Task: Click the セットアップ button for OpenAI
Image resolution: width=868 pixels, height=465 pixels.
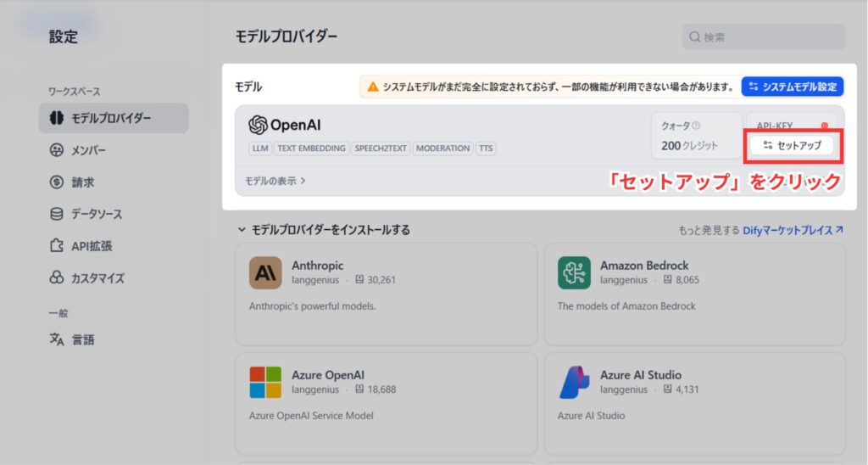Action: click(792, 145)
